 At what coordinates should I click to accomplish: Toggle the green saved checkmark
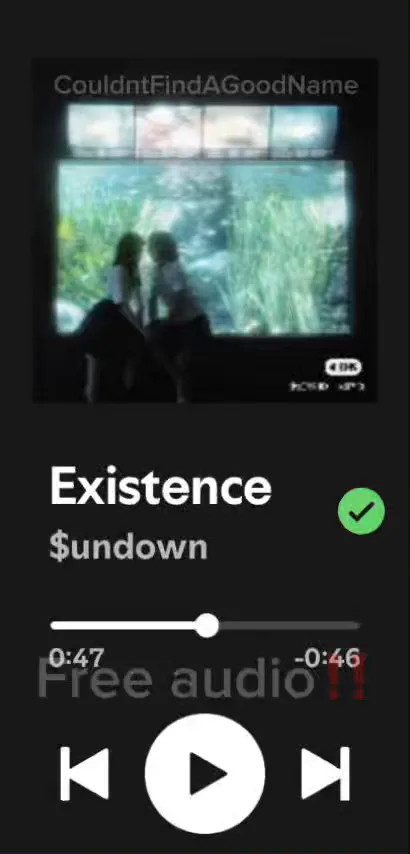click(361, 511)
